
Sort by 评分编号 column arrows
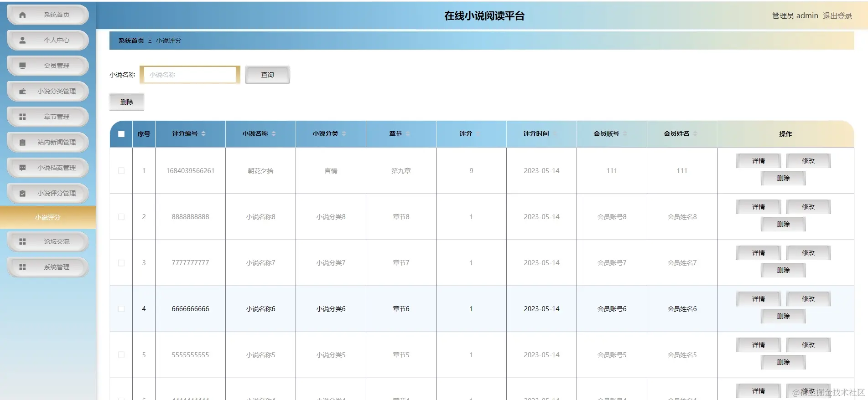click(203, 133)
